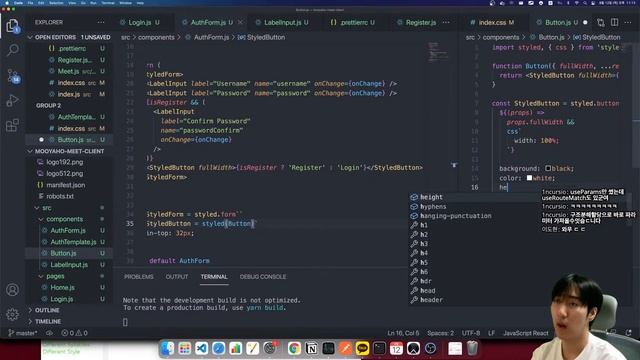Click the white color swatch in Button.js
The width and height of the screenshot is (640, 360).
pyautogui.click(x=529, y=178)
